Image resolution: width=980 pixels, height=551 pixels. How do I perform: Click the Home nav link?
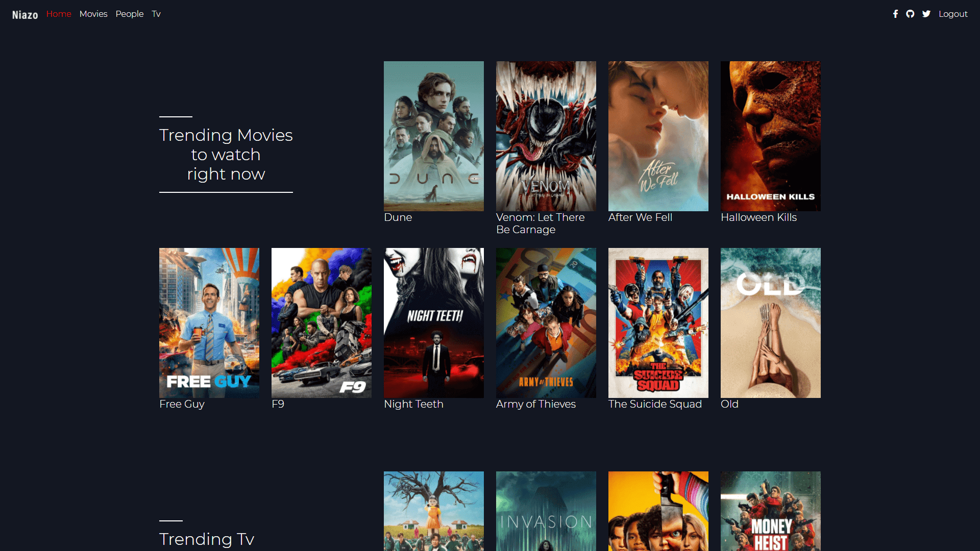[x=59, y=14]
